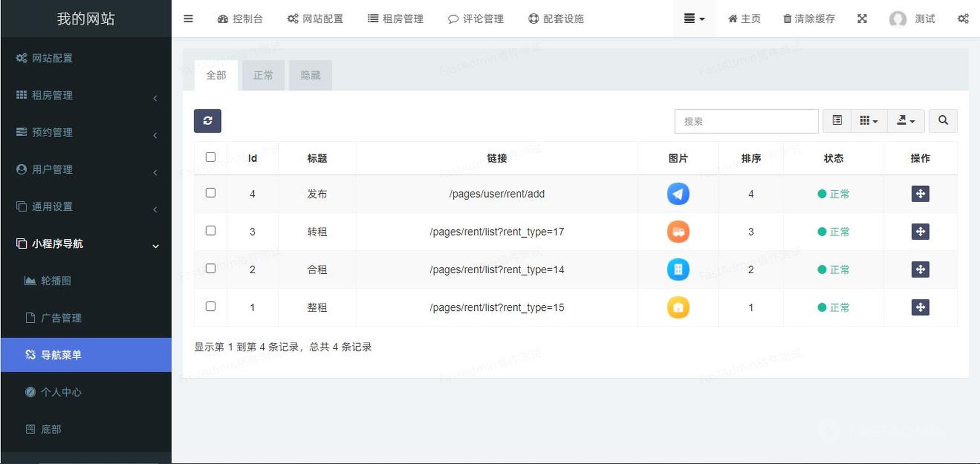
Task: Click the refresh table button
Action: click(207, 121)
